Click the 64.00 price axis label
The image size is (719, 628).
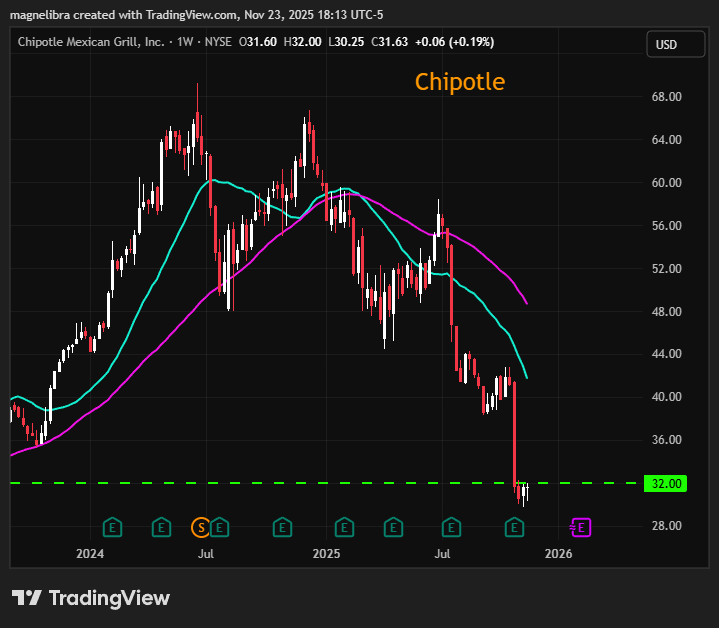pyautogui.click(x=667, y=140)
